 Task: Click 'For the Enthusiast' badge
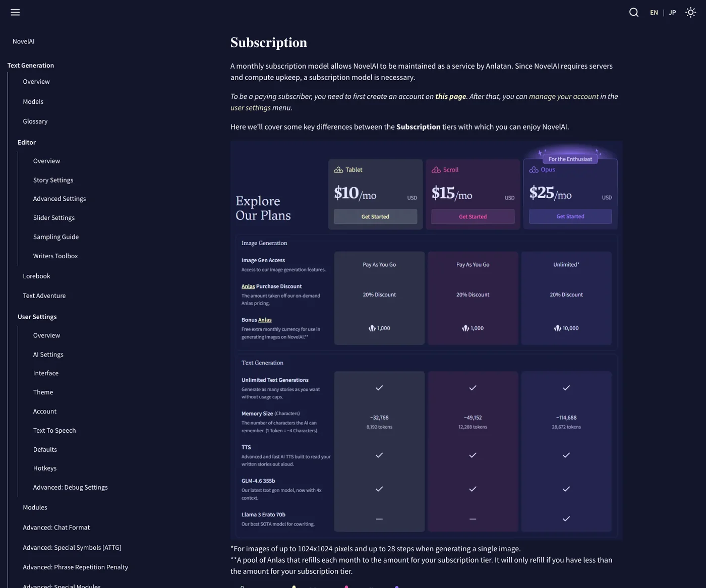[x=570, y=159]
